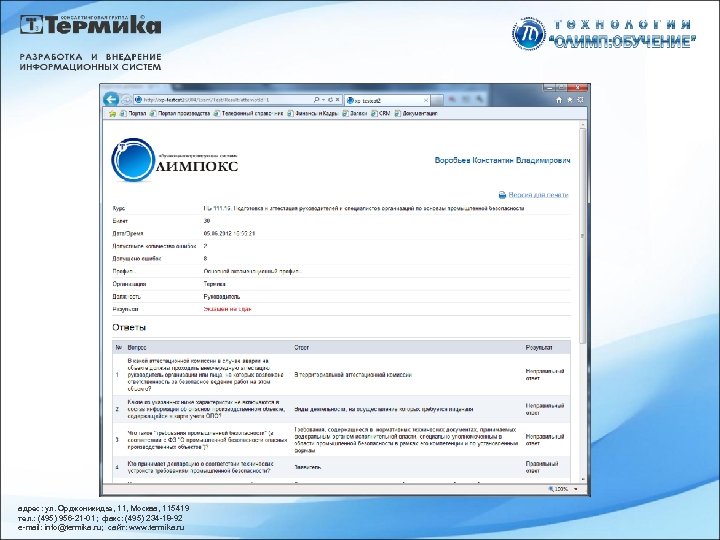Viewport: 720px width, 540px height.
Task: Click the Ответ column header
Action: point(302,348)
